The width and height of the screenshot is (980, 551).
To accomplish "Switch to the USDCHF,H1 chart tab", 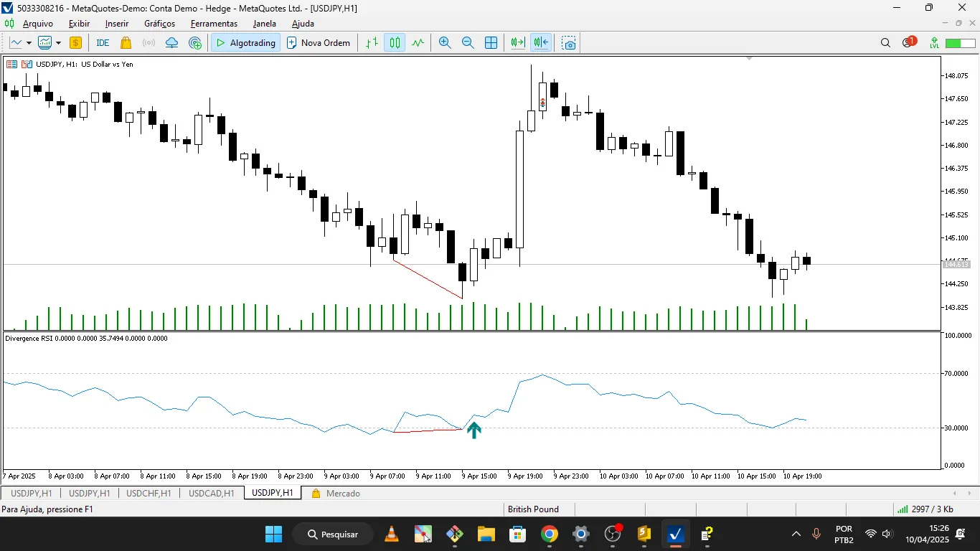I will tap(149, 493).
